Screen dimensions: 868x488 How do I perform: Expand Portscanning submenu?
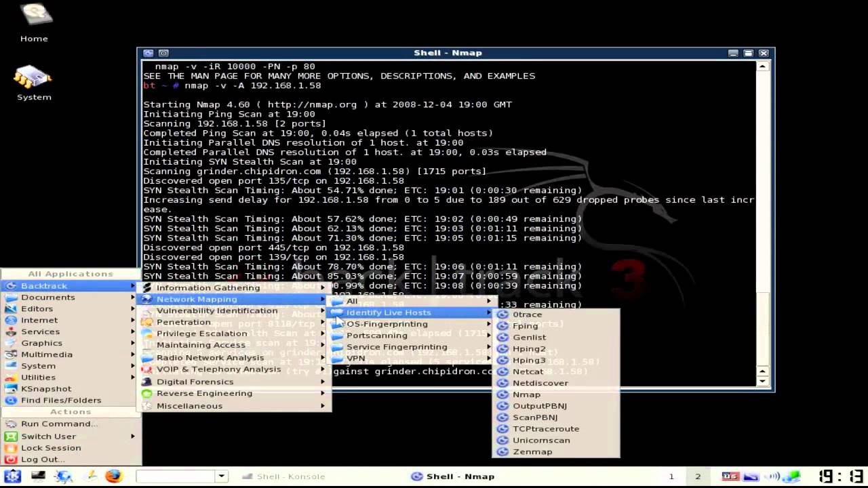point(411,335)
